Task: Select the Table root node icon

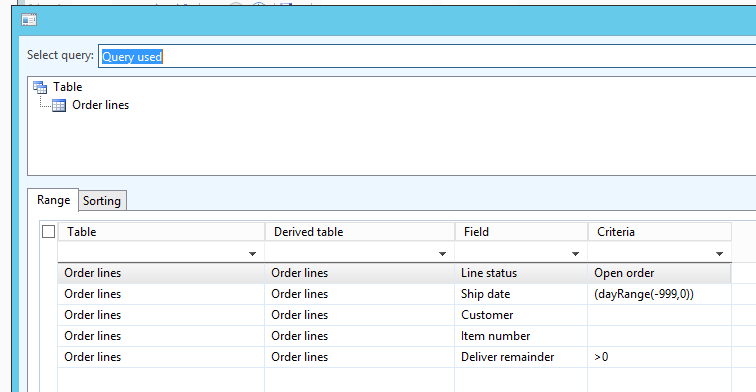Action: pyautogui.click(x=40, y=87)
